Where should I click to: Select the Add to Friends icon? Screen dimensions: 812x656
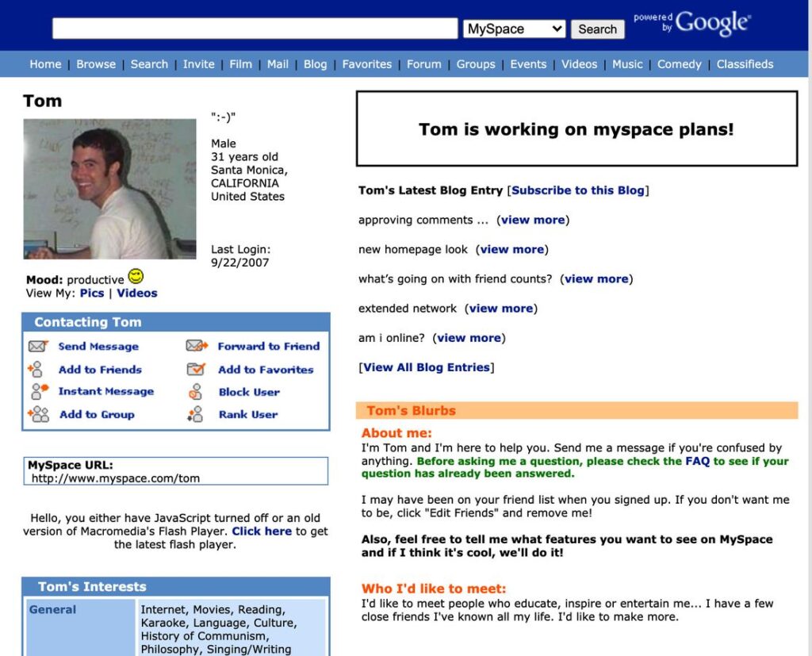point(37,369)
